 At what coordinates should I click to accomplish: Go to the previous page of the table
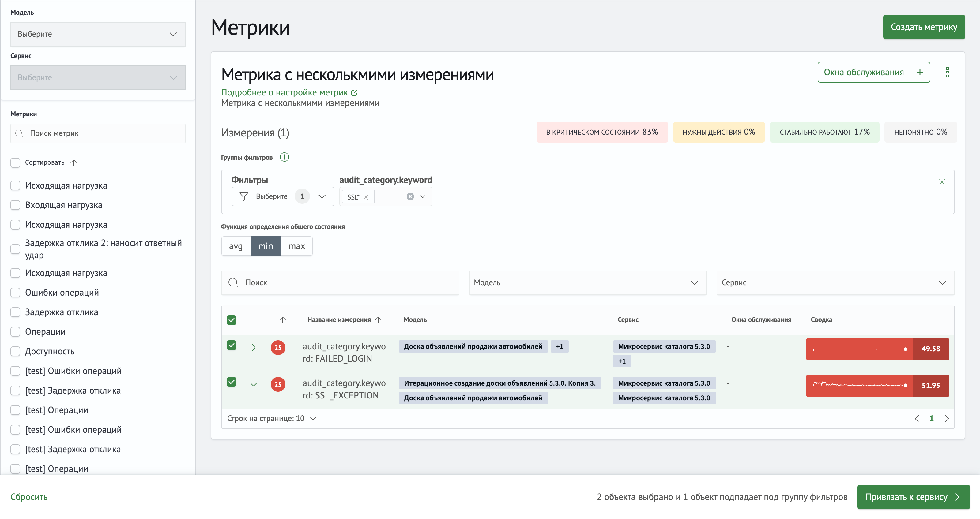tap(917, 419)
